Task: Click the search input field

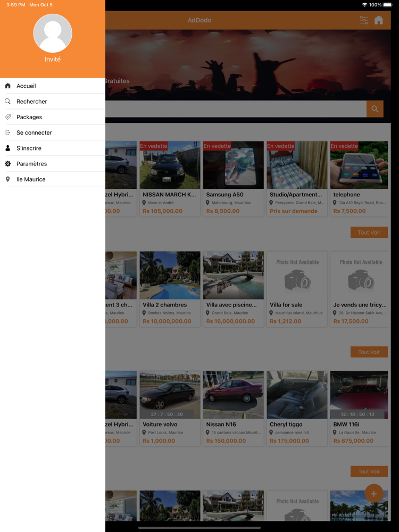Action: (236, 109)
